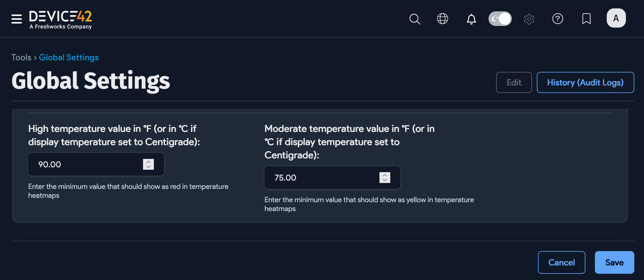Toggle the dark mode switch
Screen dimensions: 644x280
(x=500, y=19)
